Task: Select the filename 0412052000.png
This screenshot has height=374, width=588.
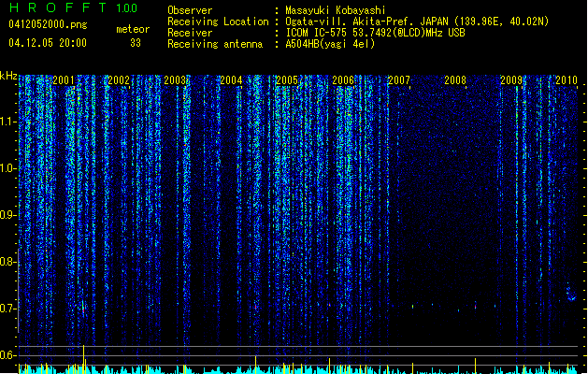Action: (48, 24)
